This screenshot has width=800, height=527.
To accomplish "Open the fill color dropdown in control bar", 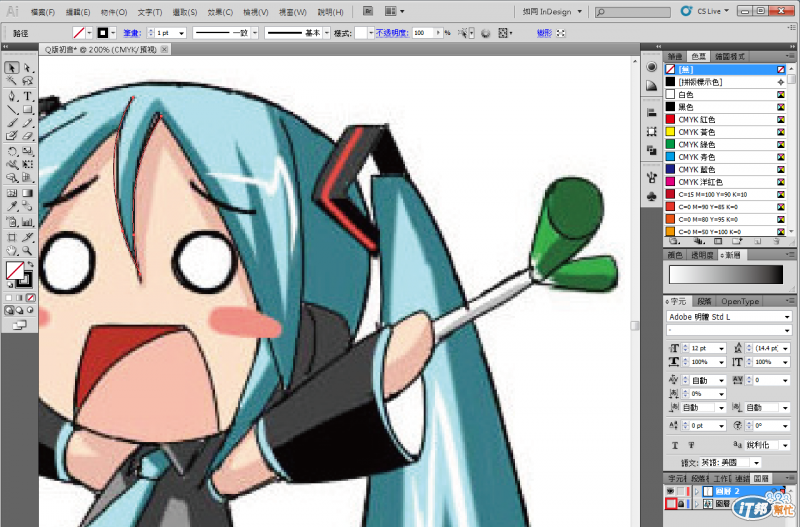I will point(89,33).
